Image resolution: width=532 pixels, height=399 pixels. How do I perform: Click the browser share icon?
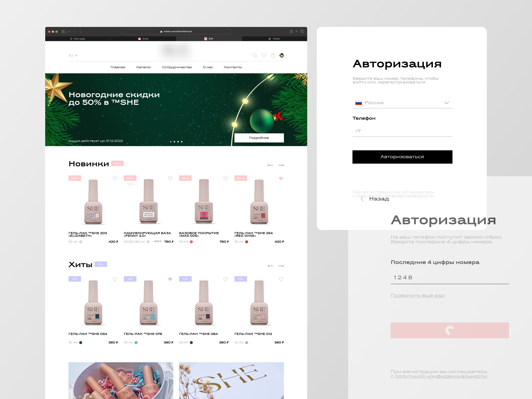[x=291, y=31]
